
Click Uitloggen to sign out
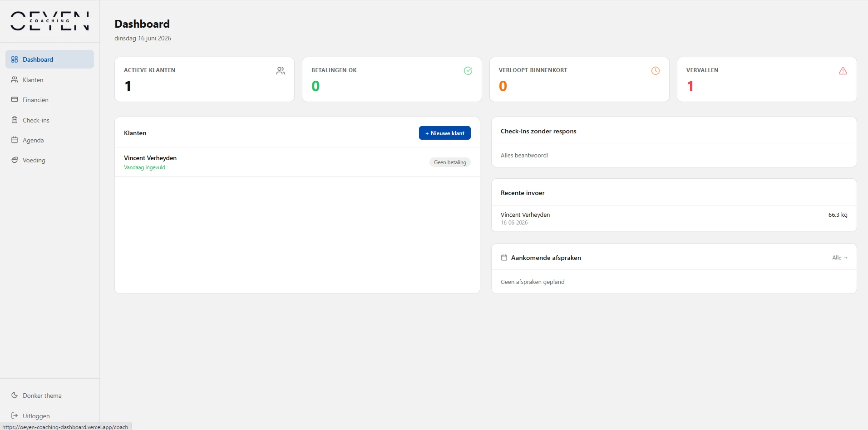coord(49,416)
